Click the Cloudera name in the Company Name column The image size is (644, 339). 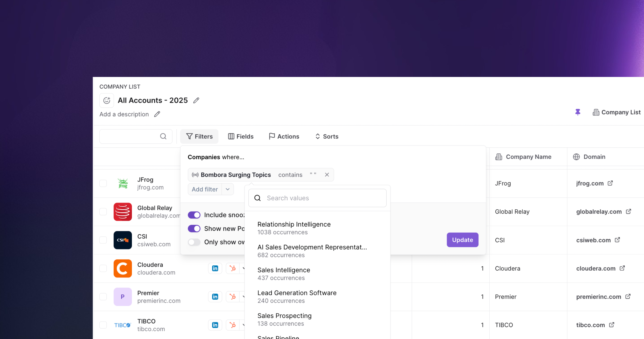click(508, 268)
